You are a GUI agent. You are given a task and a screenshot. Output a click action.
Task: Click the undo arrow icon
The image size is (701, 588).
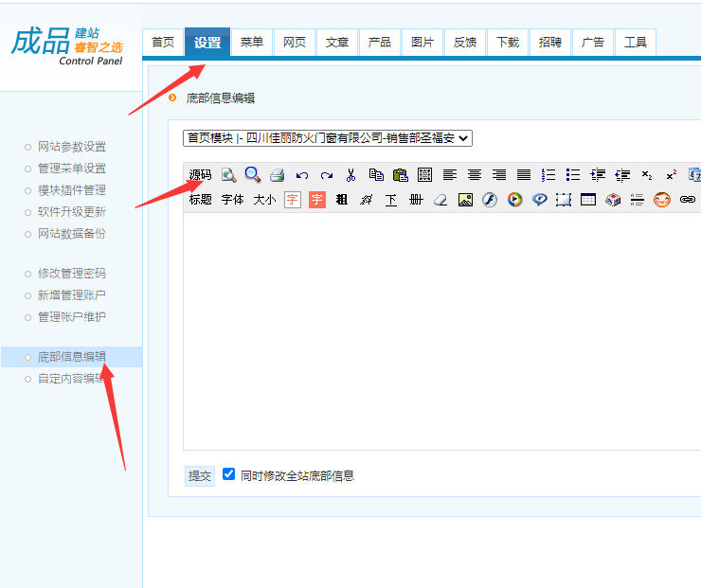tap(302, 175)
